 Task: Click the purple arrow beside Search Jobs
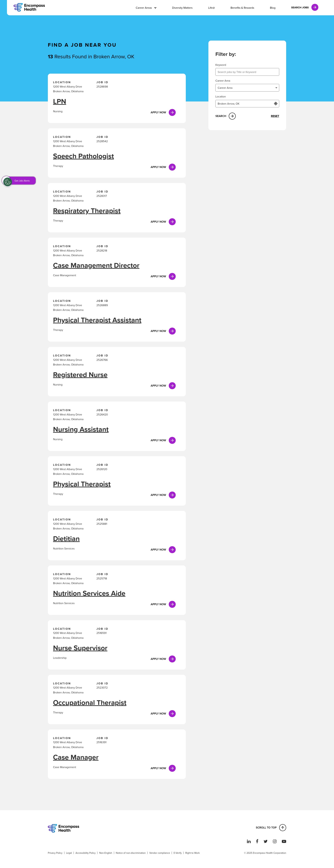[x=315, y=7]
